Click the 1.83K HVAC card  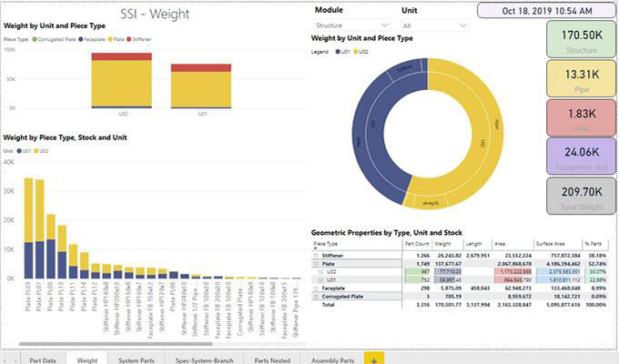coord(582,117)
